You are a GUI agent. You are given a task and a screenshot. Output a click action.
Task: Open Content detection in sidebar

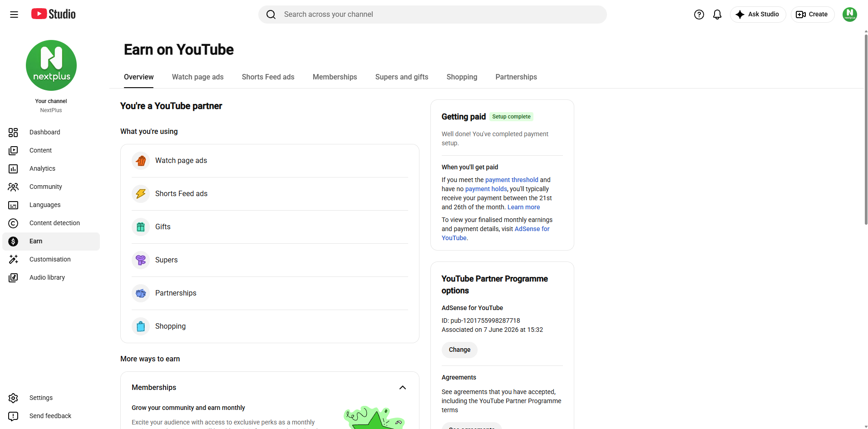click(51, 223)
